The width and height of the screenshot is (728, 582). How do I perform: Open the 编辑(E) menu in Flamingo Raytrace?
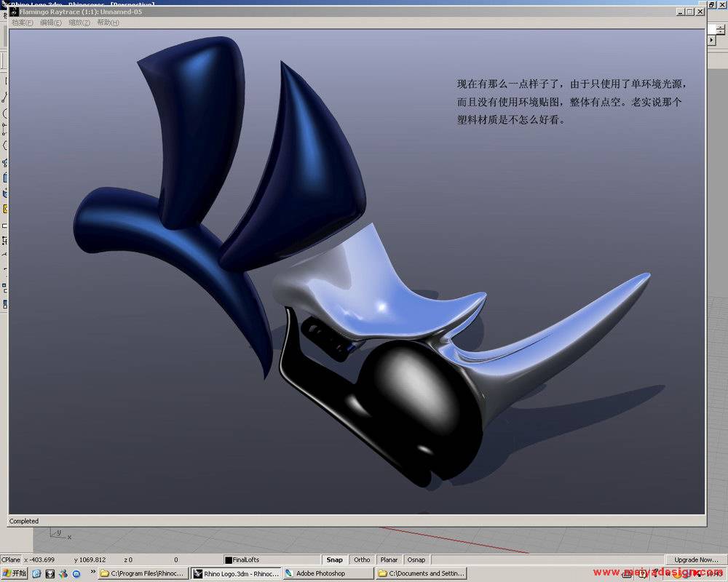pyautogui.click(x=51, y=23)
